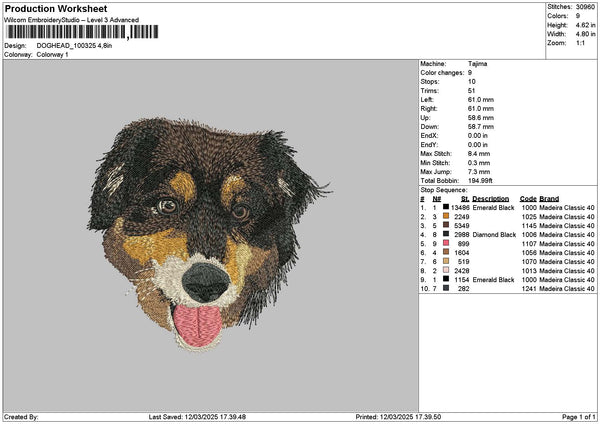Select the pink swatch for code 1107
600x424 pixels.
[x=445, y=243]
